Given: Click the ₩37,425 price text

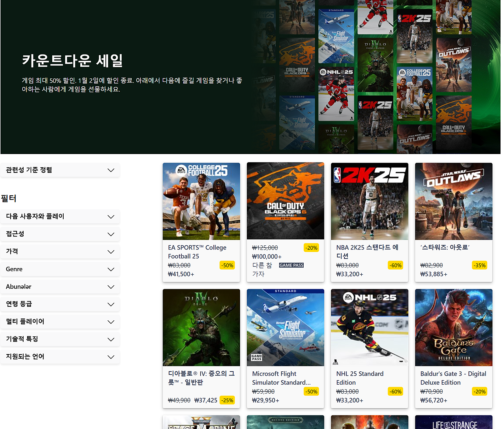Looking at the screenshot, I should coord(206,400).
